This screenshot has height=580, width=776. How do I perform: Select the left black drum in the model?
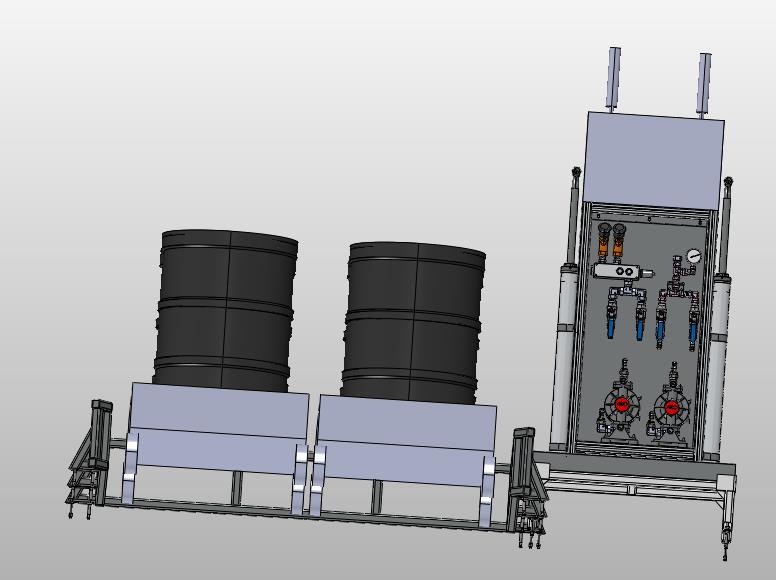pyautogui.click(x=225, y=309)
